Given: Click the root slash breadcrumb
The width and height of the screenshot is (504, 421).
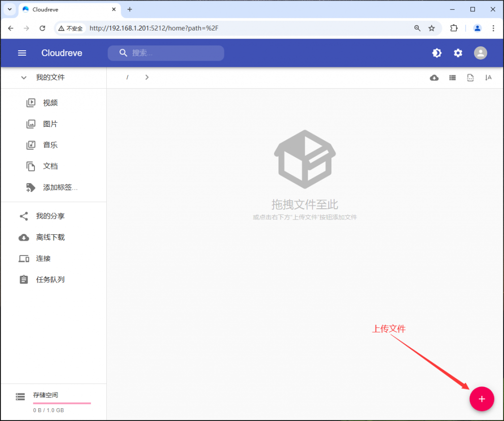Looking at the screenshot, I should (127, 77).
